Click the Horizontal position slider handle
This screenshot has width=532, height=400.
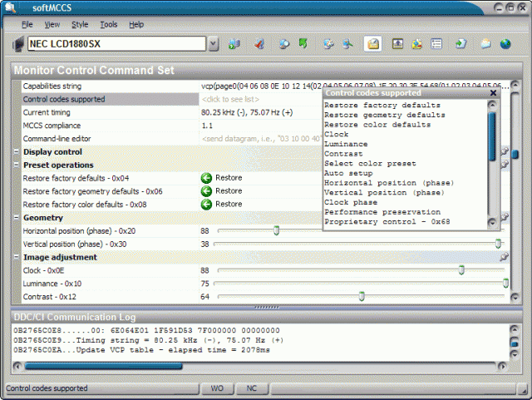277,231
